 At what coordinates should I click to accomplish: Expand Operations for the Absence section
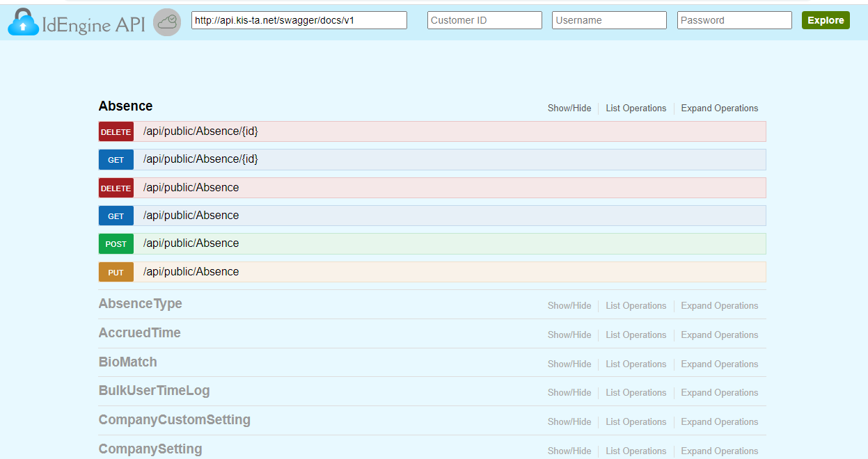pos(719,108)
